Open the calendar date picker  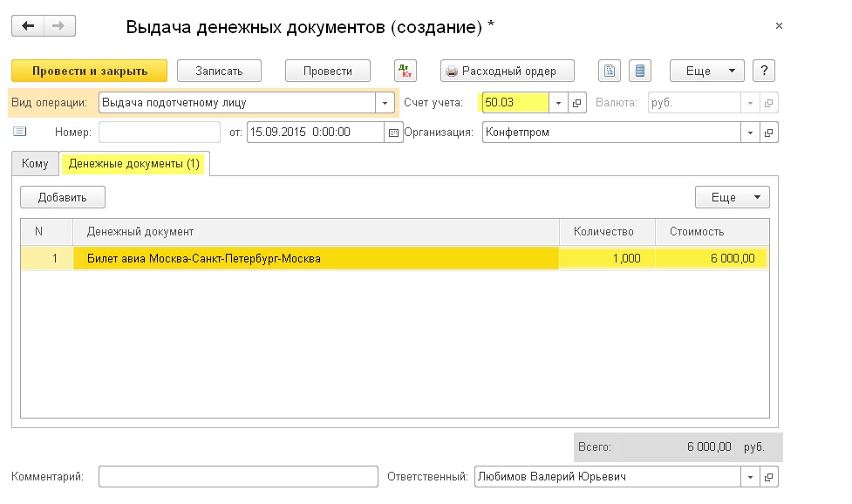(x=393, y=133)
